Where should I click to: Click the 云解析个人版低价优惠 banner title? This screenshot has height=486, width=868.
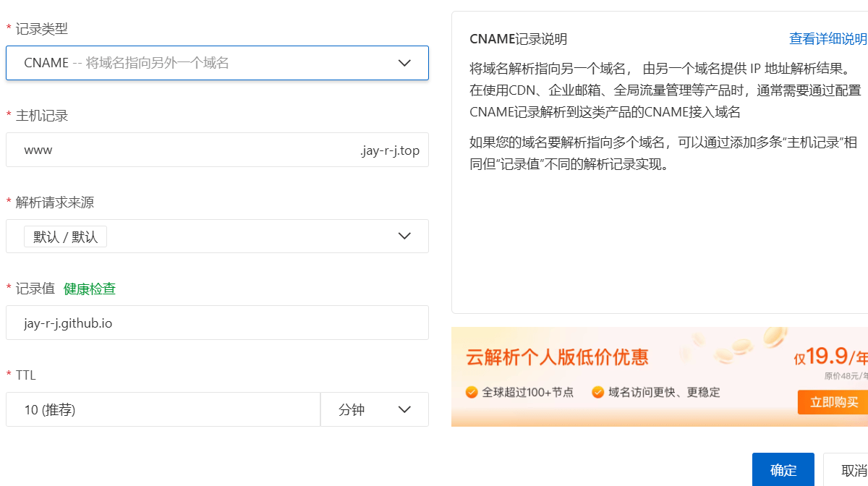tap(557, 357)
